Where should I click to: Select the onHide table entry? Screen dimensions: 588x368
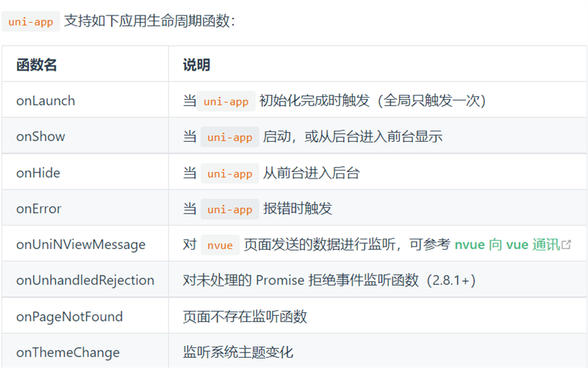pos(38,173)
